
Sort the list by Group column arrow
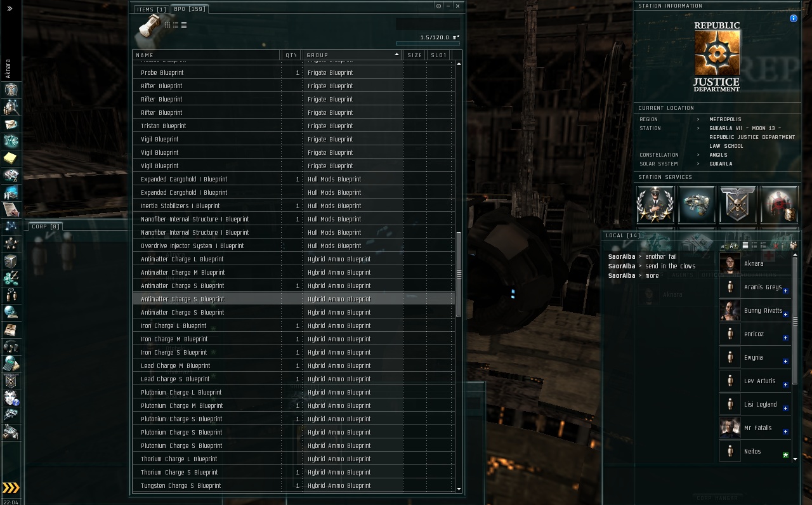397,55
